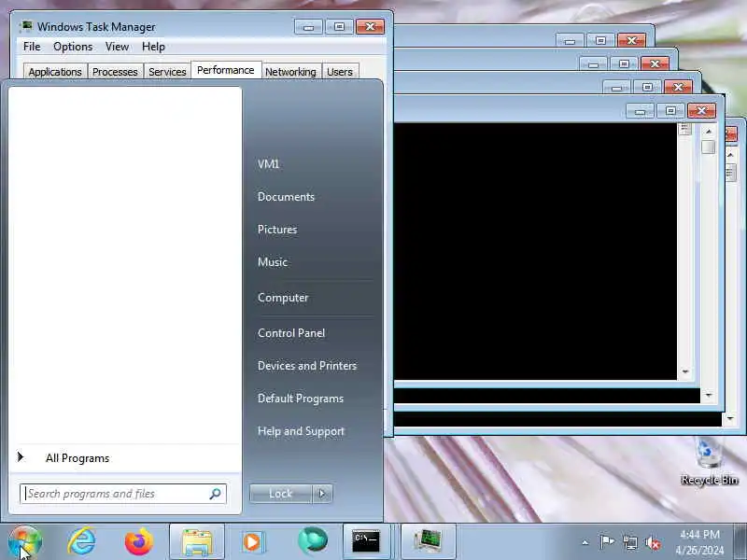Open Windows Explorer folder icon in taskbar
The image size is (747, 560).
(x=197, y=542)
